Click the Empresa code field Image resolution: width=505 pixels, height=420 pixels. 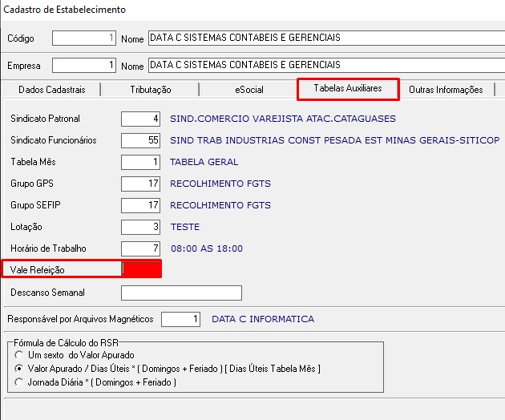tap(84, 66)
